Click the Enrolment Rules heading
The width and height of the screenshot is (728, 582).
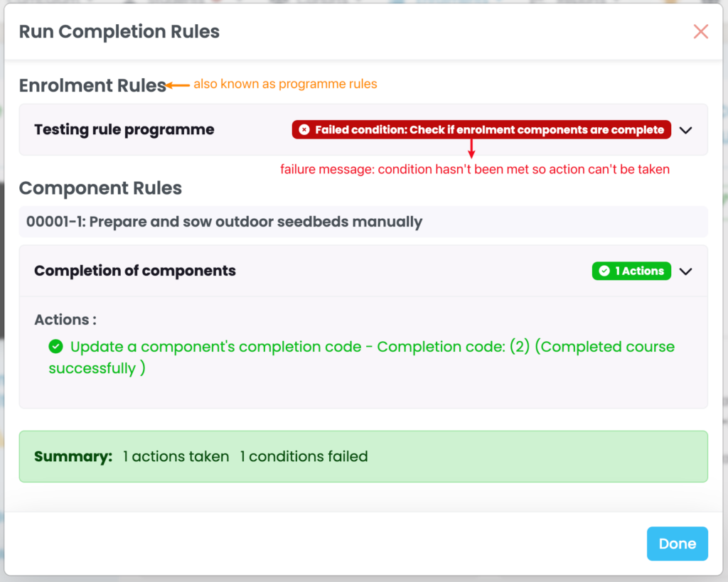[92, 85]
